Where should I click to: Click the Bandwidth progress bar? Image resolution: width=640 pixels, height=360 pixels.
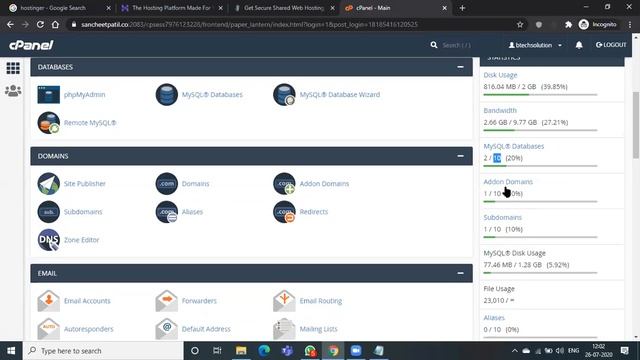click(540, 130)
